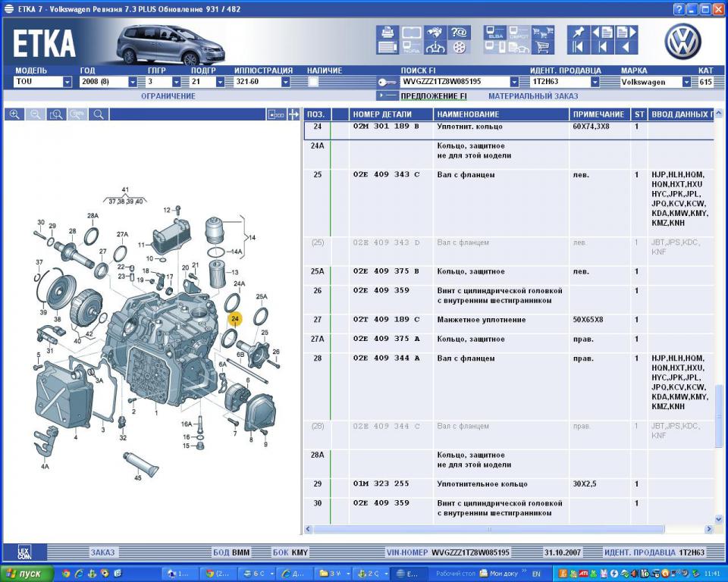Click the БОД BMM status field
The height and width of the screenshot is (582, 728).
[x=231, y=552]
